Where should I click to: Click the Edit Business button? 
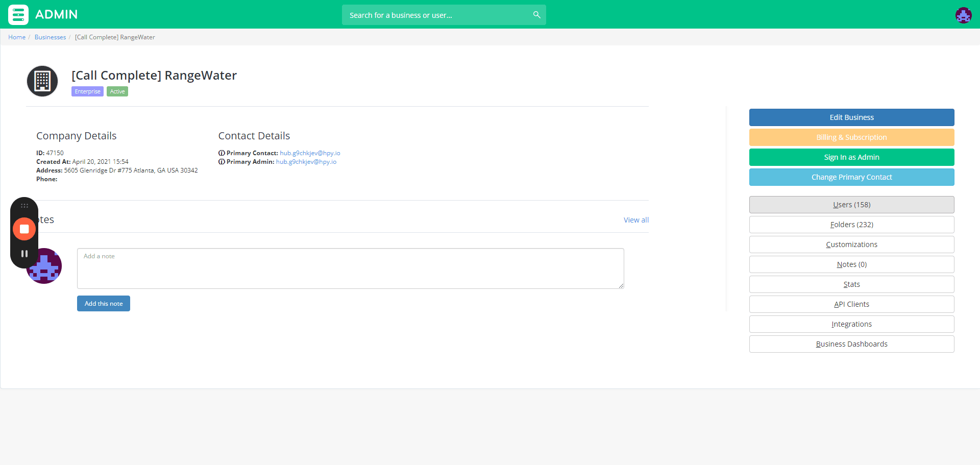coord(851,117)
